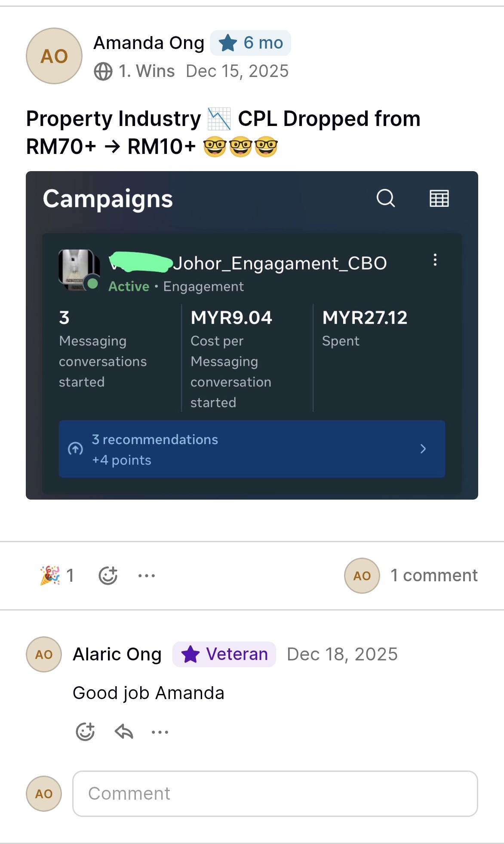
Task: Click the party popper reaction count
Action: (x=57, y=575)
